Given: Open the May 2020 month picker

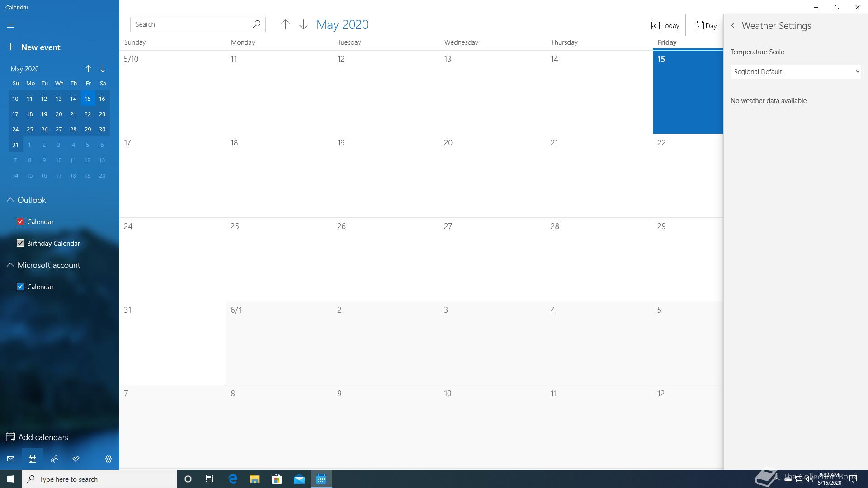Looking at the screenshot, I should [342, 25].
